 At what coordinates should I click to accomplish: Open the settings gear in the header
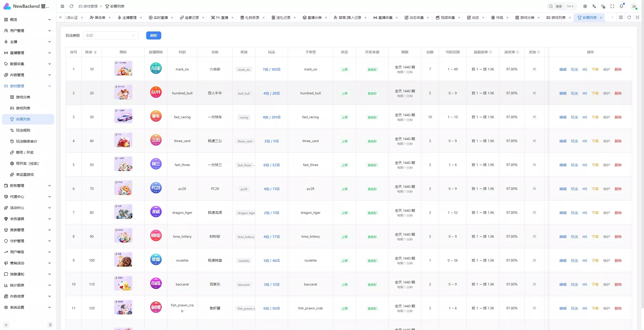coord(585,6)
